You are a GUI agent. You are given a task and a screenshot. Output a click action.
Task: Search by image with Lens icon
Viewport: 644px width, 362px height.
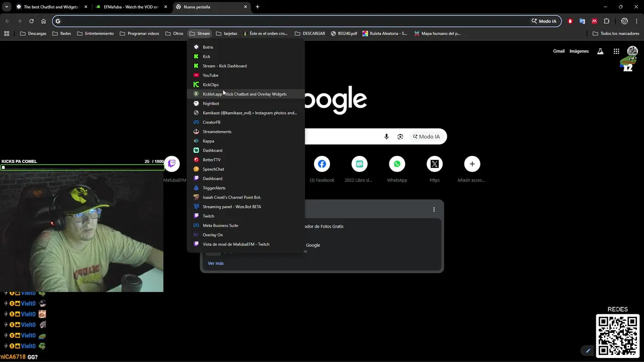click(400, 137)
